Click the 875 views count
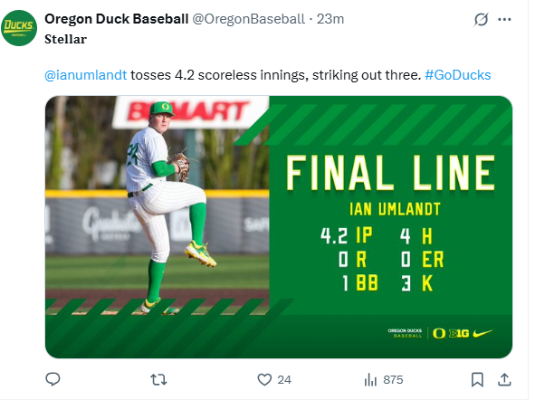Image resolution: width=535 pixels, height=400 pixels. tap(393, 380)
